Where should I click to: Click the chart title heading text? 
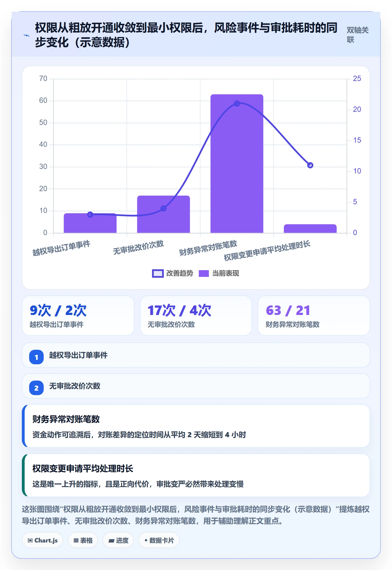pyautogui.click(x=186, y=35)
